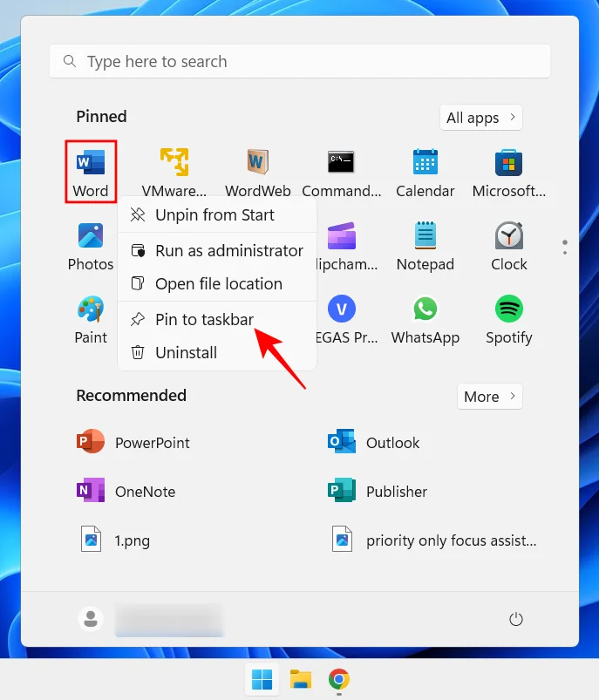Screen dimensions: 599x700
Task: Open PowerPoint from Recommended
Action: click(x=133, y=442)
